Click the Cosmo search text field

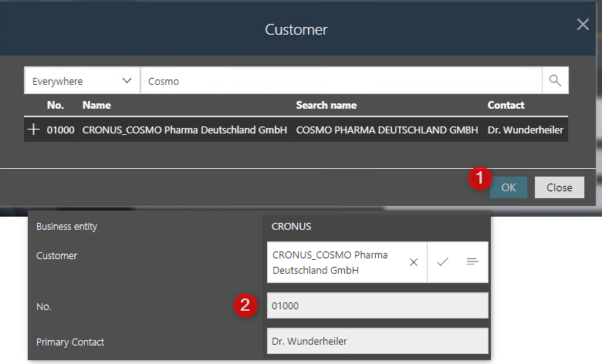(341, 80)
